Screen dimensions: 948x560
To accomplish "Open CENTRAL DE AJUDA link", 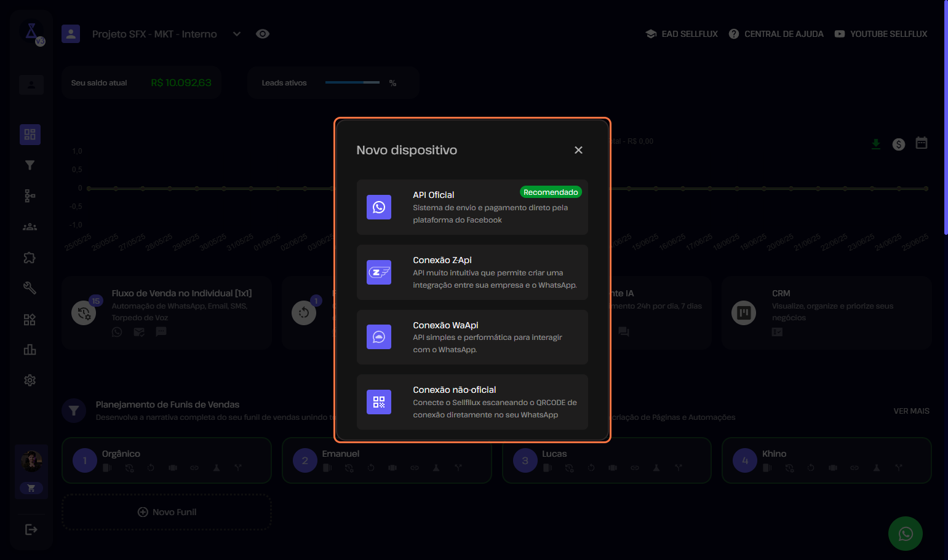I will tap(776, 34).
